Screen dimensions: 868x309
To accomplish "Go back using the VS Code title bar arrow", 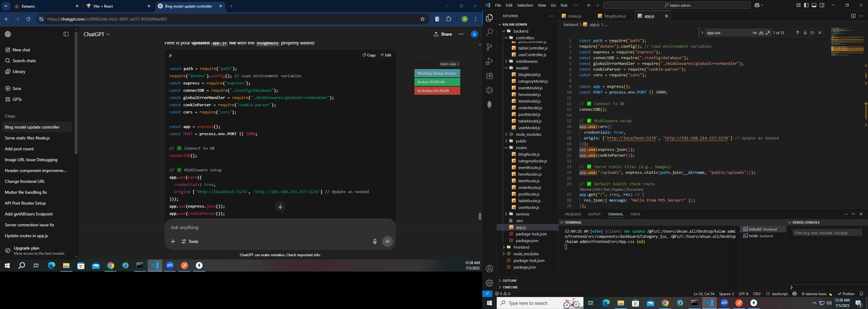I will tap(589, 5).
